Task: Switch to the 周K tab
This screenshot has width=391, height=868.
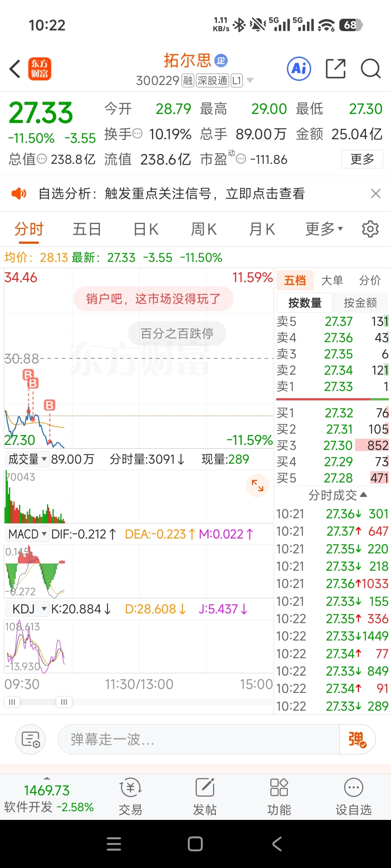Action: [204, 229]
